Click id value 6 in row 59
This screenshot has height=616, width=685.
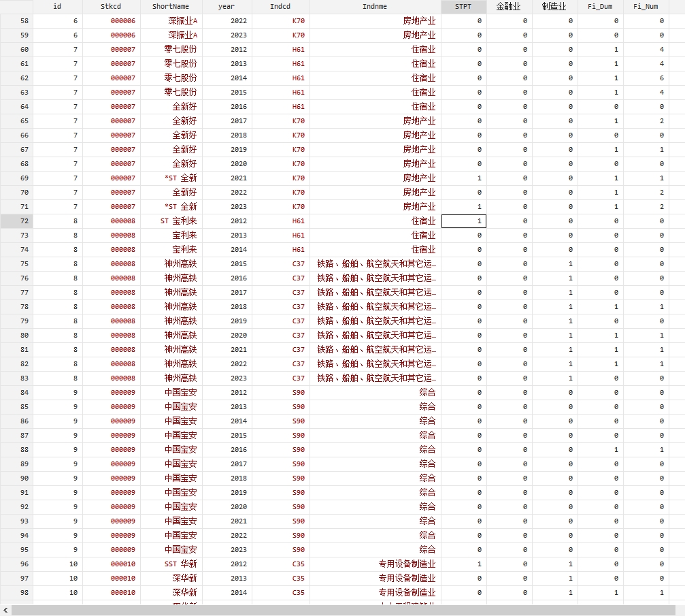(x=76, y=35)
